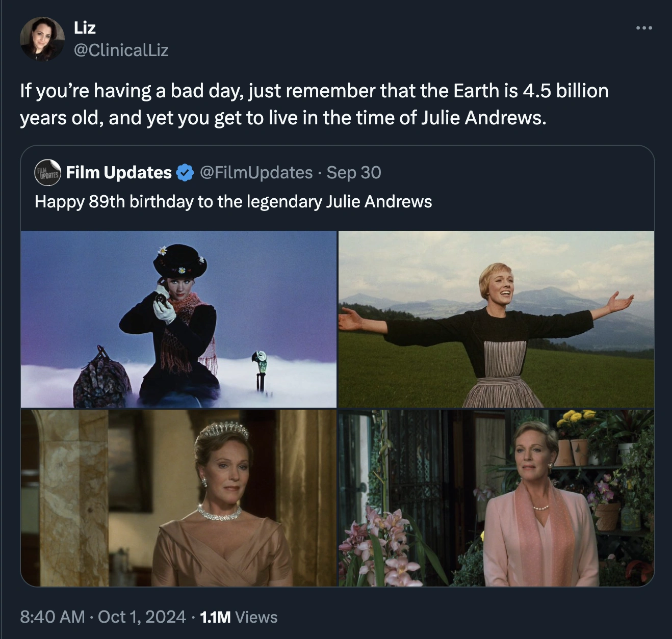Open the three-dot more options menu
This screenshot has width=672, height=639.
[644, 28]
